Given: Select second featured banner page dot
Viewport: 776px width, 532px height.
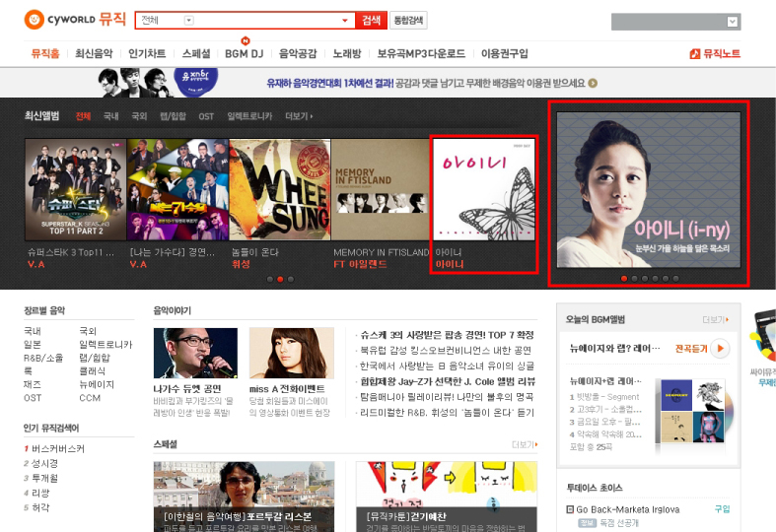Looking at the screenshot, I should pos(634,279).
